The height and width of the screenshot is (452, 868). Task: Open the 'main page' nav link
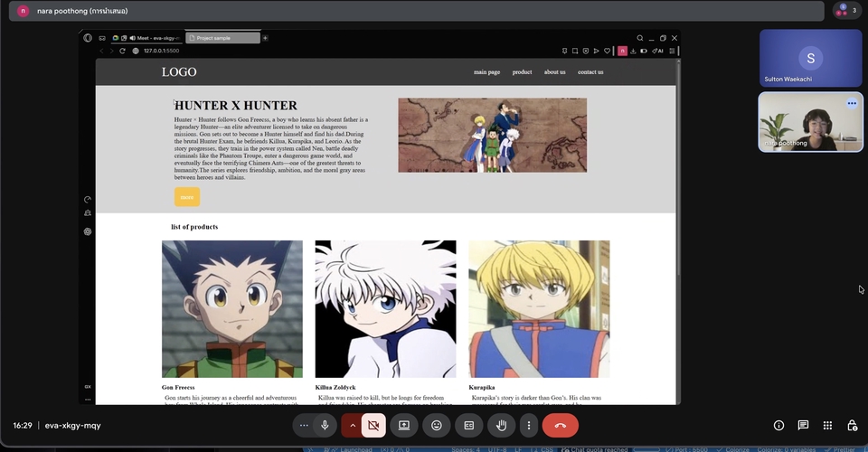[486, 72]
